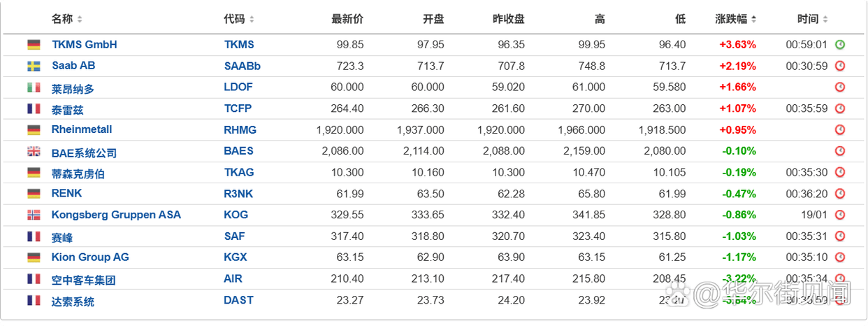The image size is (868, 326).
Task: Click the red clock icon for Kion Group AG
Action: [x=840, y=257]
